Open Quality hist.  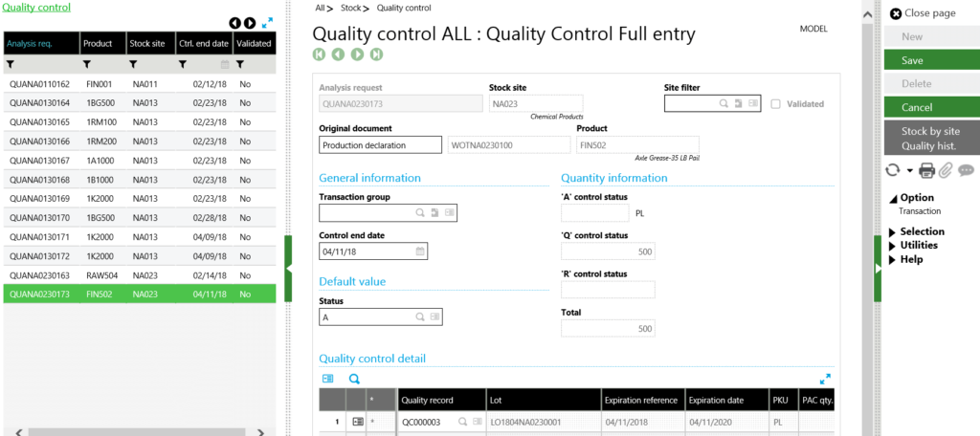(928, 146)
